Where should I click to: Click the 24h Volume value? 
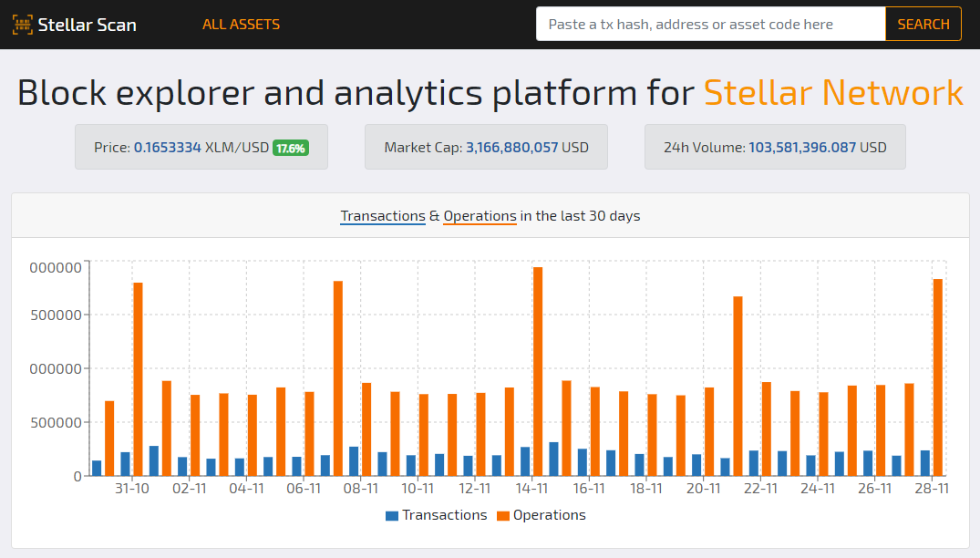(802, 148)
